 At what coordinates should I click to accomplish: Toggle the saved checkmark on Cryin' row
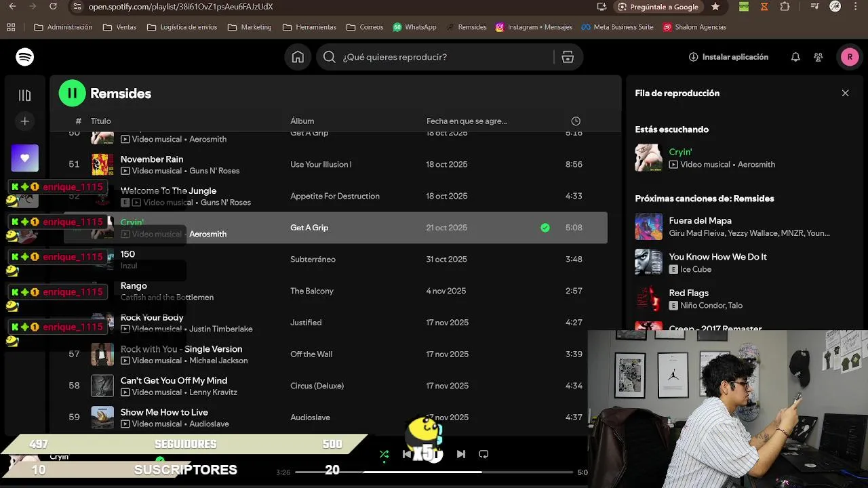coord(545,228)
